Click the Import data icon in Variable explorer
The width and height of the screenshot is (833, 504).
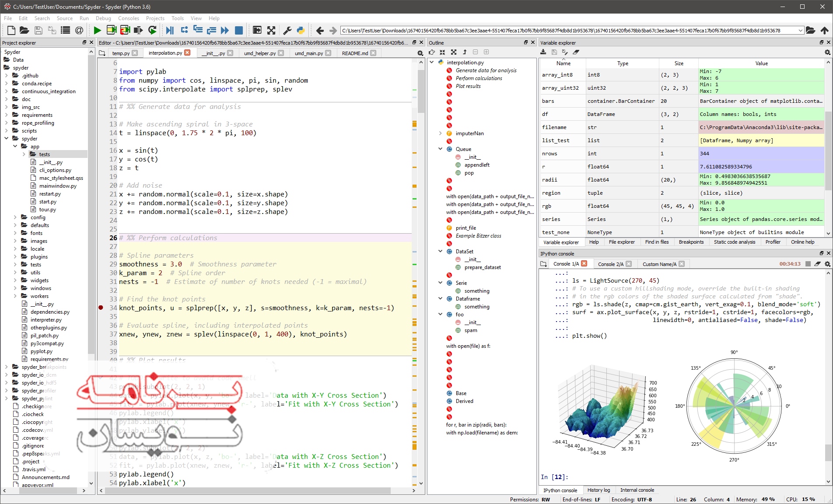tap(543, 52)
